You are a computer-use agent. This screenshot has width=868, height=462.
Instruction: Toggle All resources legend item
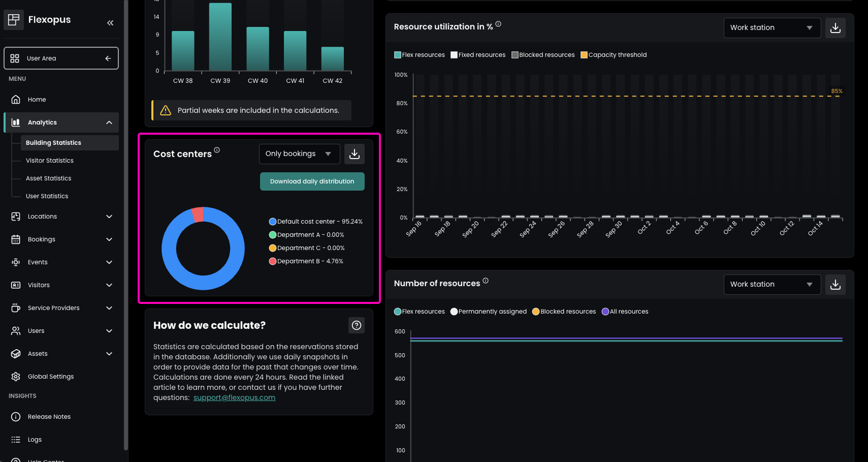(x=625, y=312)
